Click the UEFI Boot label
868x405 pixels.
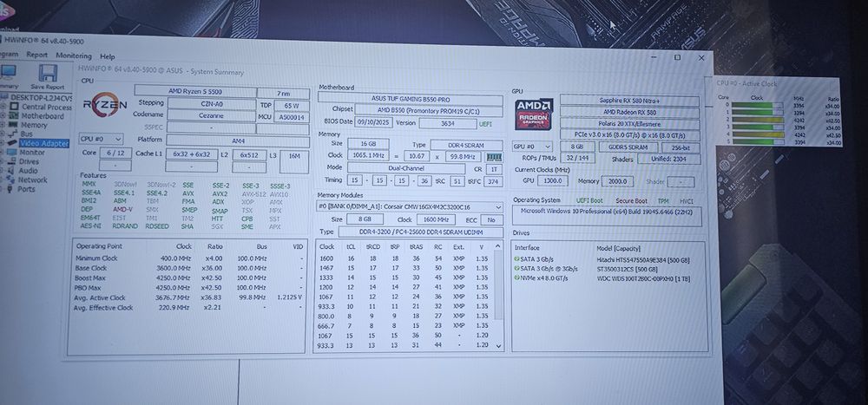(x=589, y=201)
